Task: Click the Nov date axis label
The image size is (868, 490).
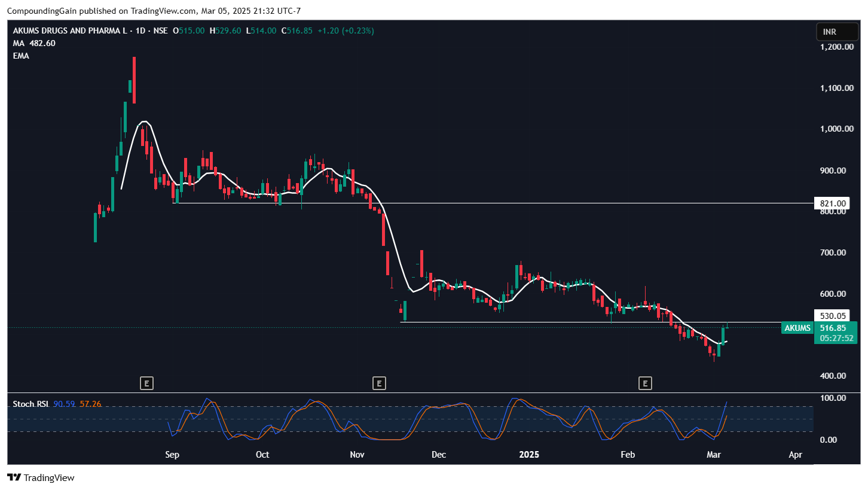Action: (357, 455)
